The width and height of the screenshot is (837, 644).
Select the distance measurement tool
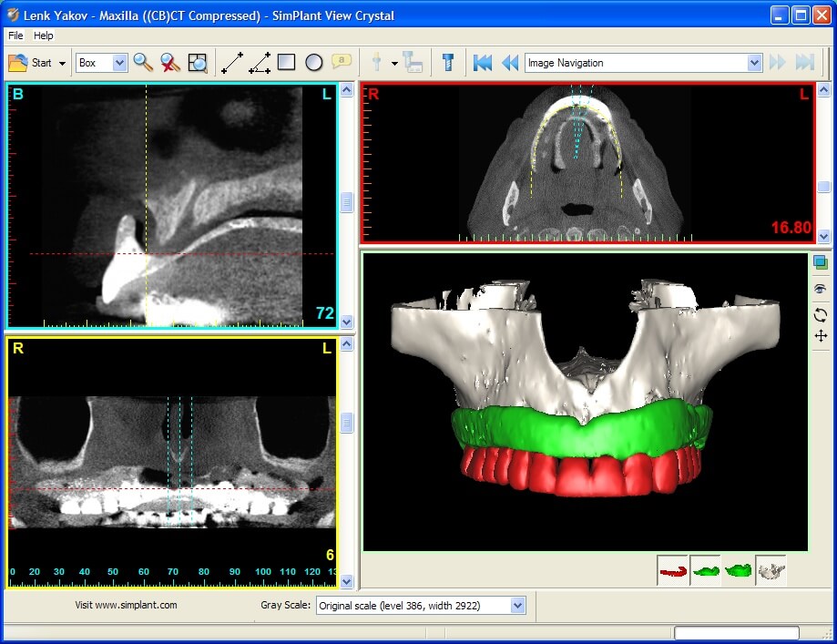click(230, 62)
